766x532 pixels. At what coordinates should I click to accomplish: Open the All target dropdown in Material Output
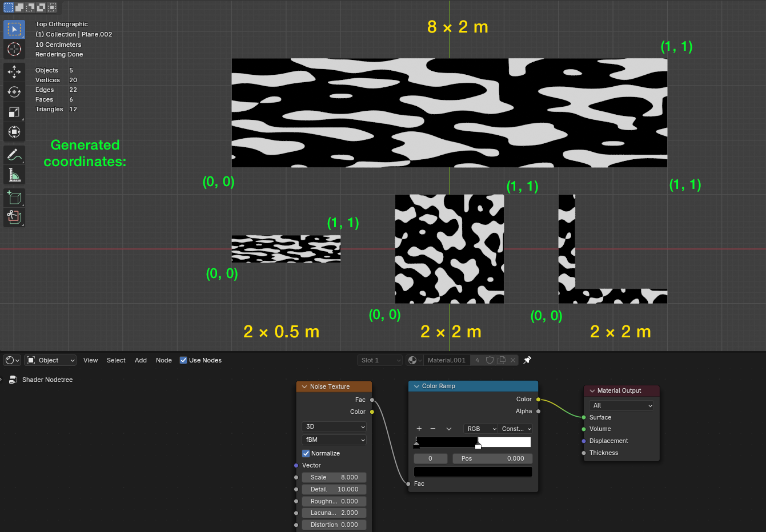click(x=621, y=405)
